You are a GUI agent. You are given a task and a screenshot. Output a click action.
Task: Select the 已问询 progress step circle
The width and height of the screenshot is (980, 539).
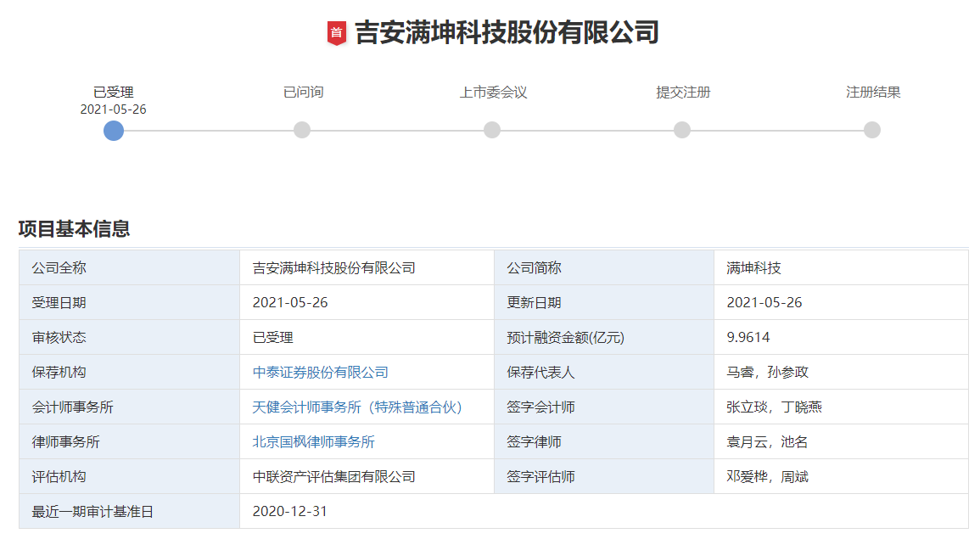click(x=302, y=130)
